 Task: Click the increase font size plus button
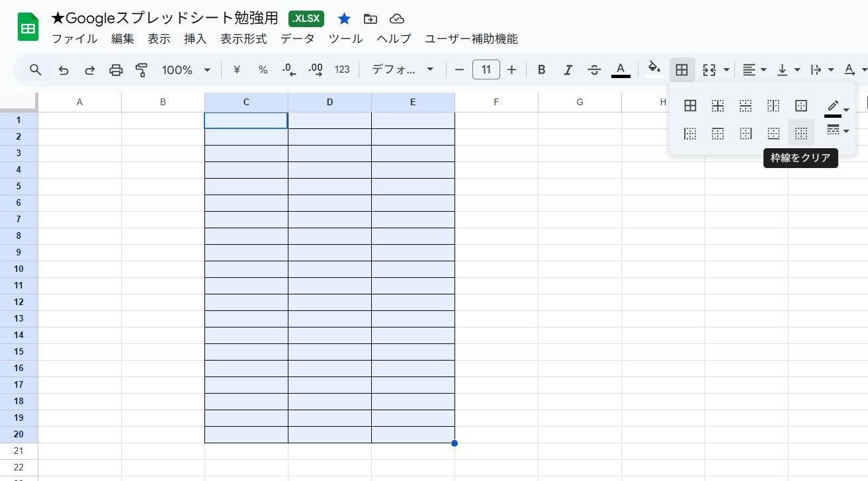(x=511, y=70)
